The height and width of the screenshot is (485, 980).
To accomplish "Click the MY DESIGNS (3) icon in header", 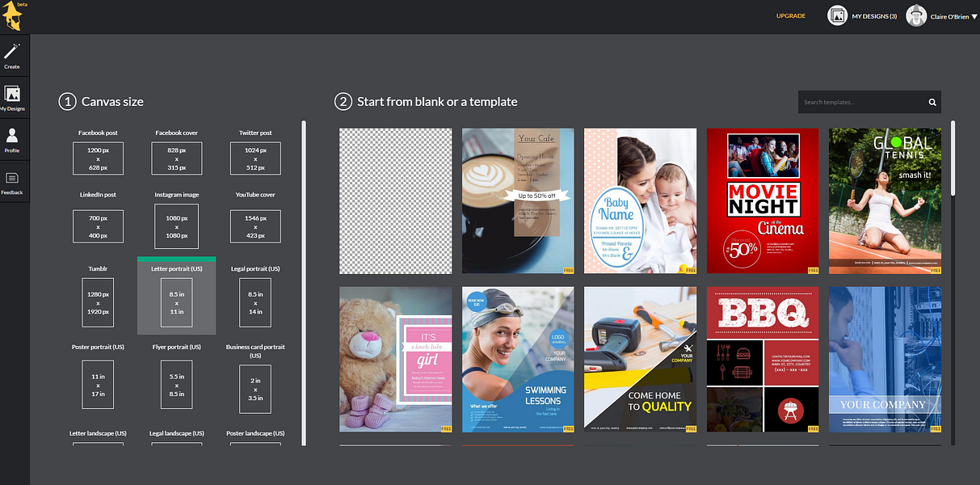I will (837, 15).
